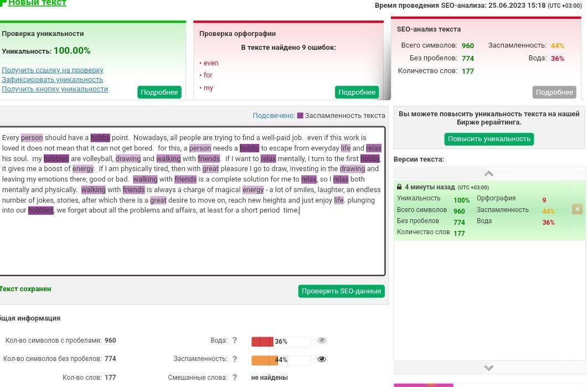Click the Новый текст title link
Viewport: 588px width, 387px height.
click(37, 3)
